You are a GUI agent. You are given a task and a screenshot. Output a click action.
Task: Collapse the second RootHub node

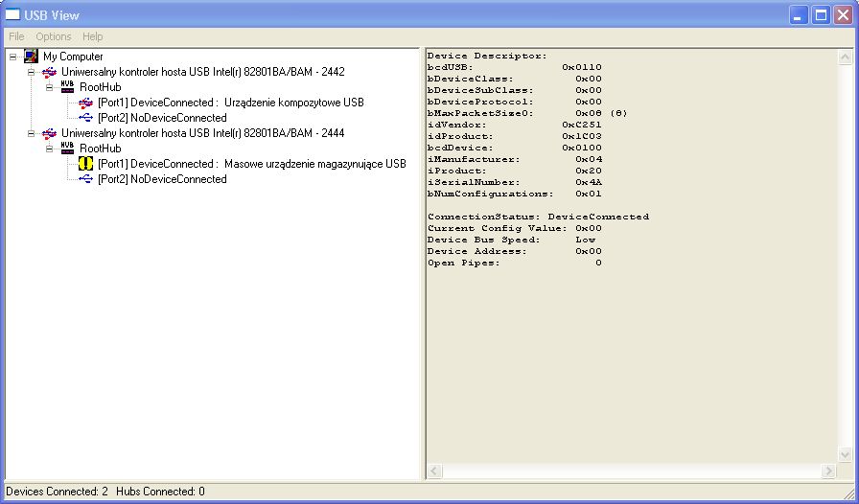[49, 149]
